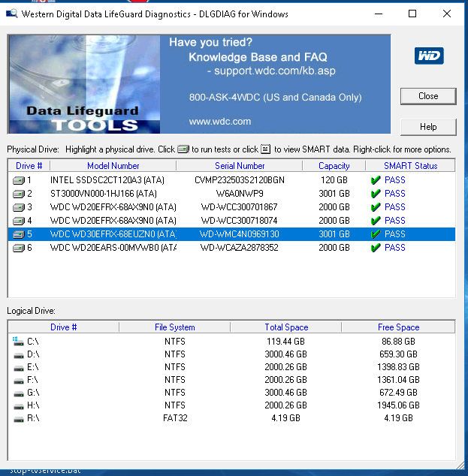This screenshot has width=468, height=476.
Task: Click the drive icon beside ST3000VN000 drive 2
Action: tap(19, 194)
